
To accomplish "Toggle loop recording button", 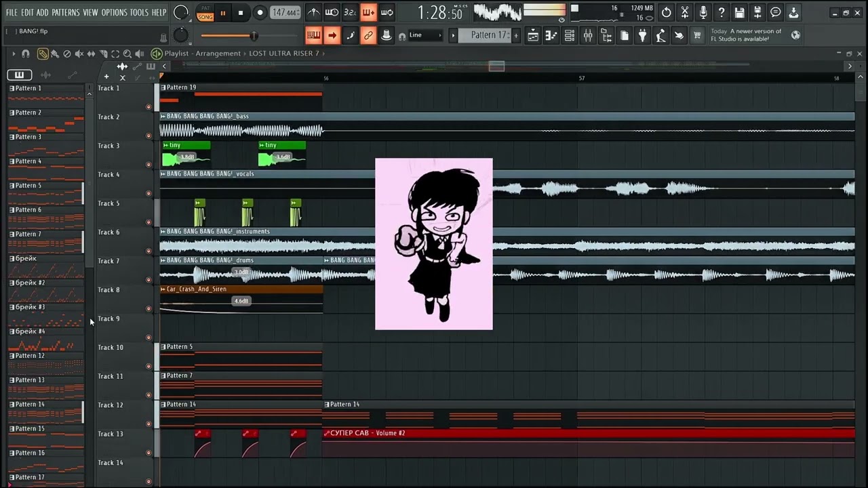I will coord(387,12).
